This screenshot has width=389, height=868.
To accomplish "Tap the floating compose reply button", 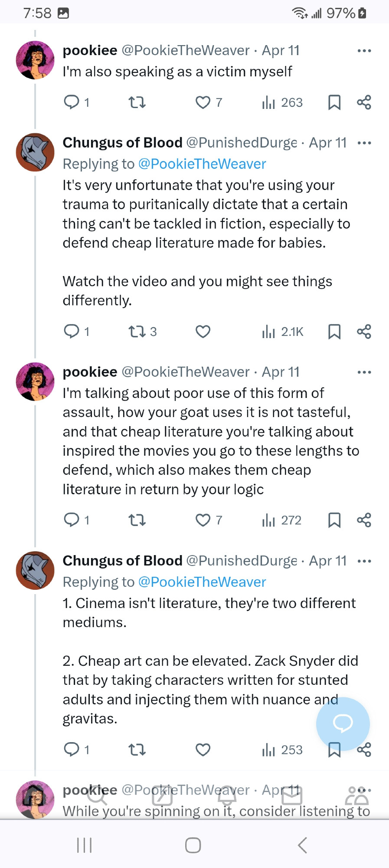I will [x=343, y=723].
